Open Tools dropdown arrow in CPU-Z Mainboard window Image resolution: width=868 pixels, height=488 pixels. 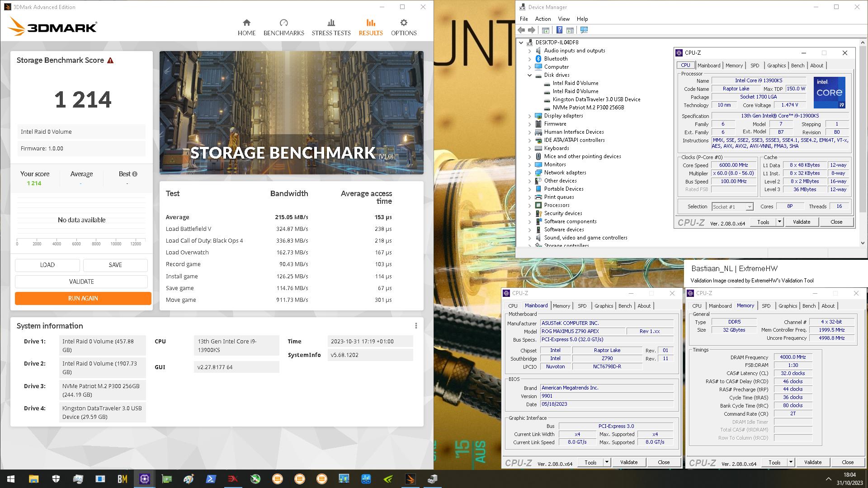[x=607, y=462]
